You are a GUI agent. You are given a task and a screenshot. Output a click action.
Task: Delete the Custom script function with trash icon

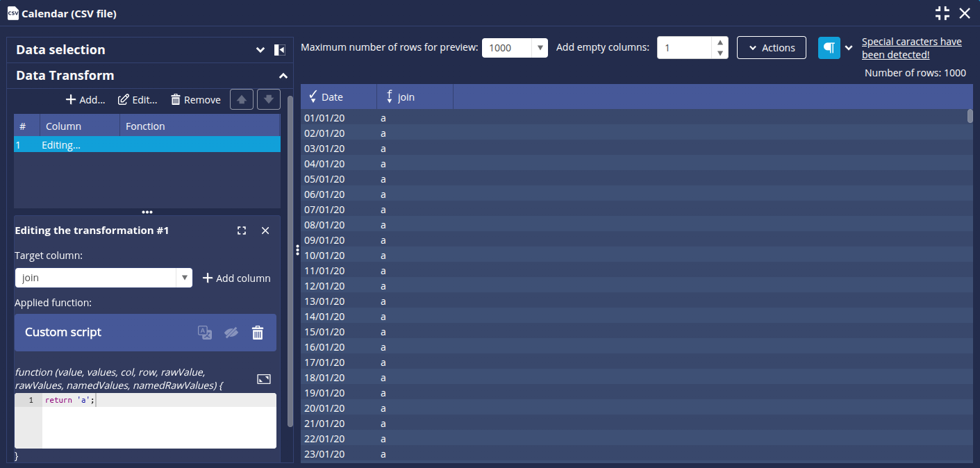point(258,333)
